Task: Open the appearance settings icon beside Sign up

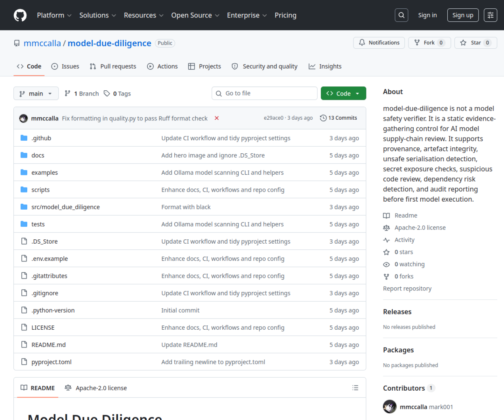Action: click(490, 15)
